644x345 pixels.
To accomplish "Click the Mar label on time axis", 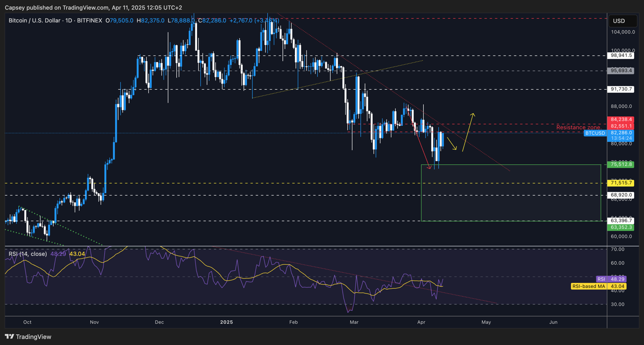I will pos(354,322).
